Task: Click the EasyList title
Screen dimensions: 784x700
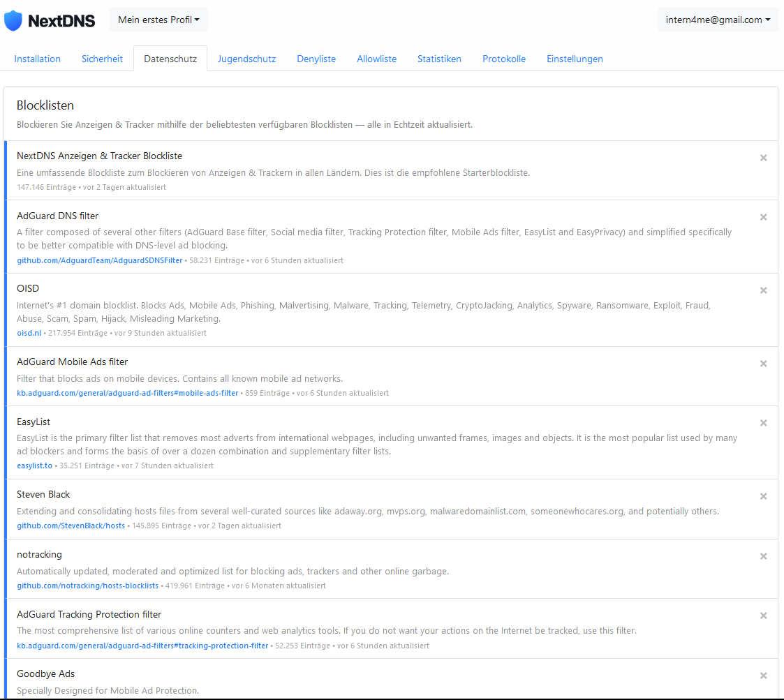Action: point(34,422)
